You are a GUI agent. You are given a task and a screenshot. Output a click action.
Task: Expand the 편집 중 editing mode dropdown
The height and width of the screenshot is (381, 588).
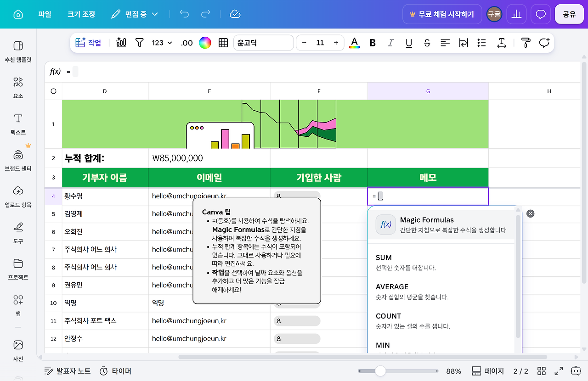point(135,14)
